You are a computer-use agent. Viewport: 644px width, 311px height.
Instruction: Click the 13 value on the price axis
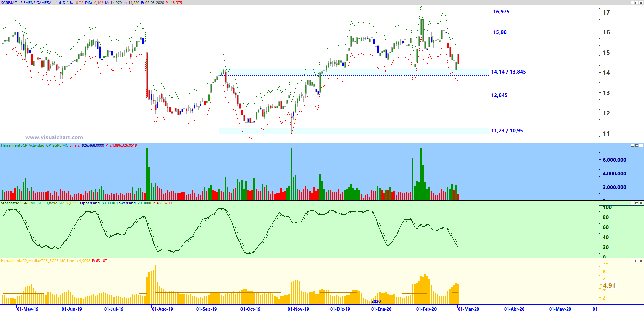click(x=606, y=93)
